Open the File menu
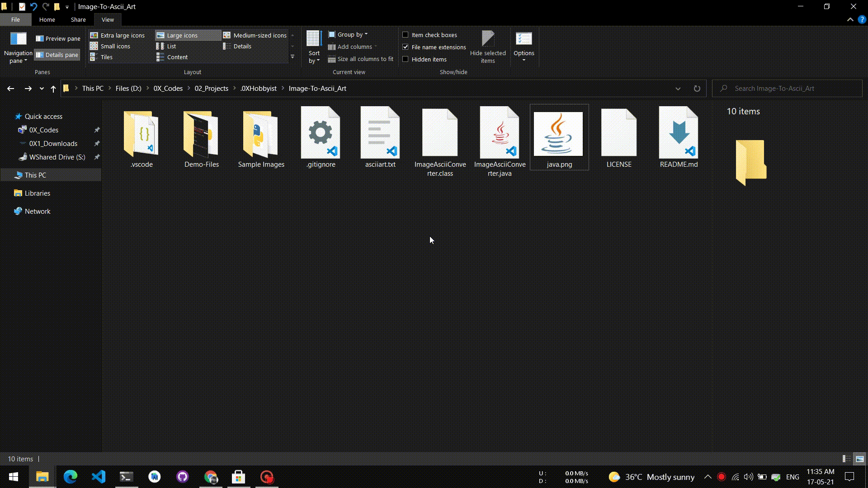This screenshot has width=868, height=488. (x=15, y=19)
